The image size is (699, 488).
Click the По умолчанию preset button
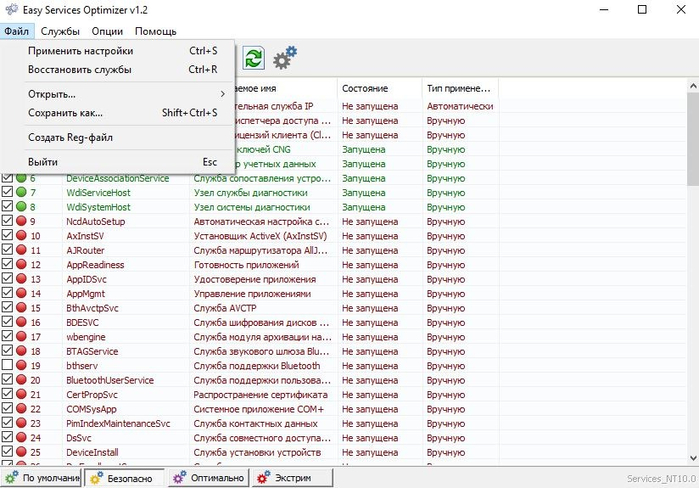(x=41, y=478)
